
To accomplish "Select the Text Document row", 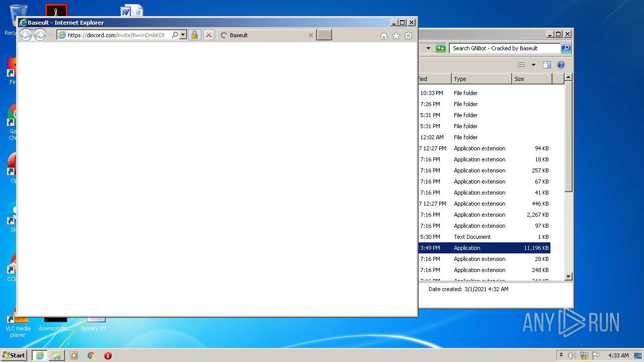I will tap(485, 237).
